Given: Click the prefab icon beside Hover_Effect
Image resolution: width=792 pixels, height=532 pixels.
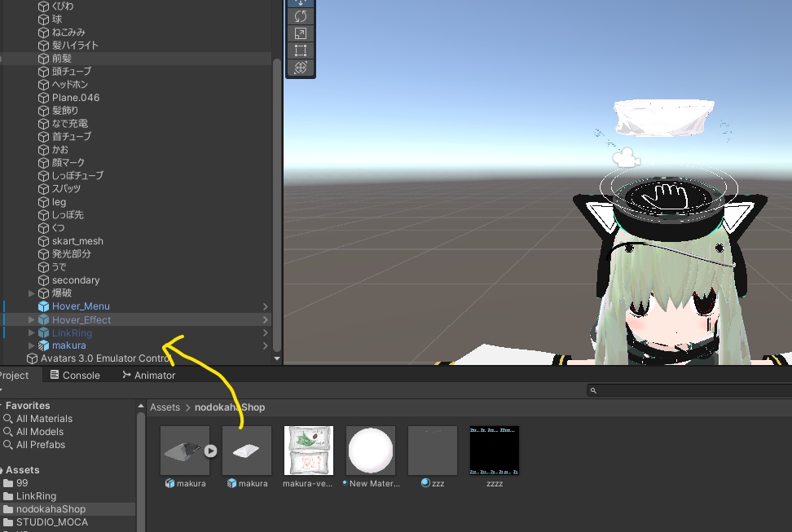Looking at the screenshot, I should click(x=43, y=320).
